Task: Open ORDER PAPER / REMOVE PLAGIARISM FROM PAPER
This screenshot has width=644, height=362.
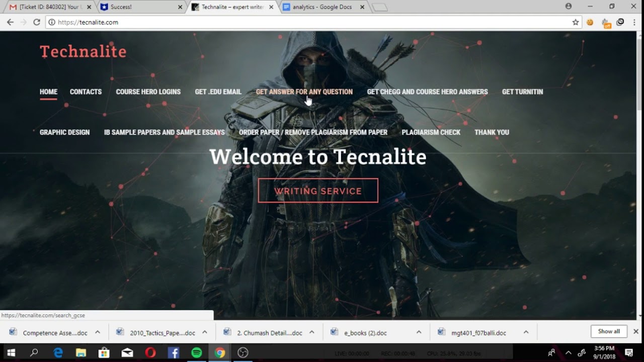Action: click(313, 132)
